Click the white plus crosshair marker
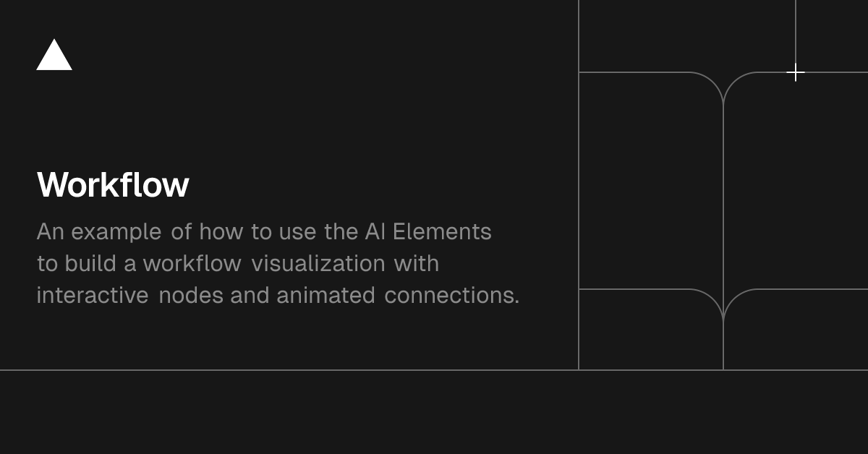 pyautogui.click(x=796, y=72)
